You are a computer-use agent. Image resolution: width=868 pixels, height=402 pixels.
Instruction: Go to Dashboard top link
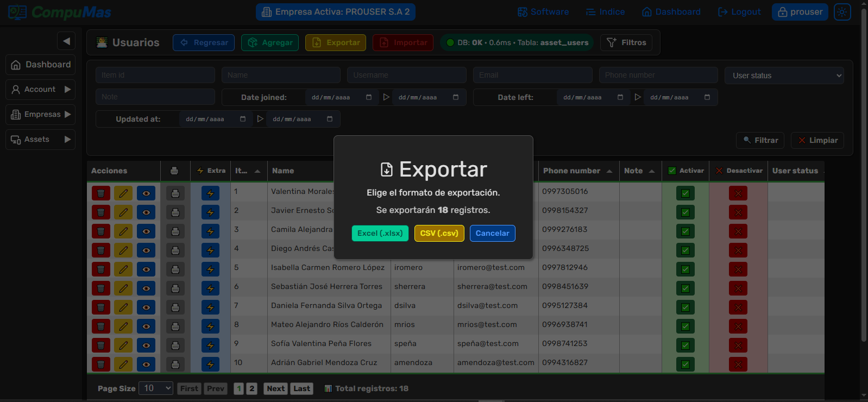(671, 12)
